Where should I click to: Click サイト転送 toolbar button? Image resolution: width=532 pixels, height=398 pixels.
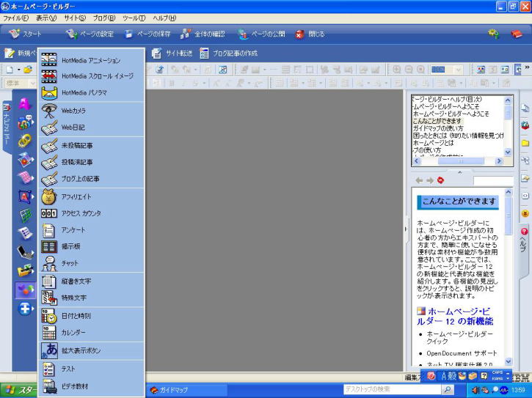[172, 54]
